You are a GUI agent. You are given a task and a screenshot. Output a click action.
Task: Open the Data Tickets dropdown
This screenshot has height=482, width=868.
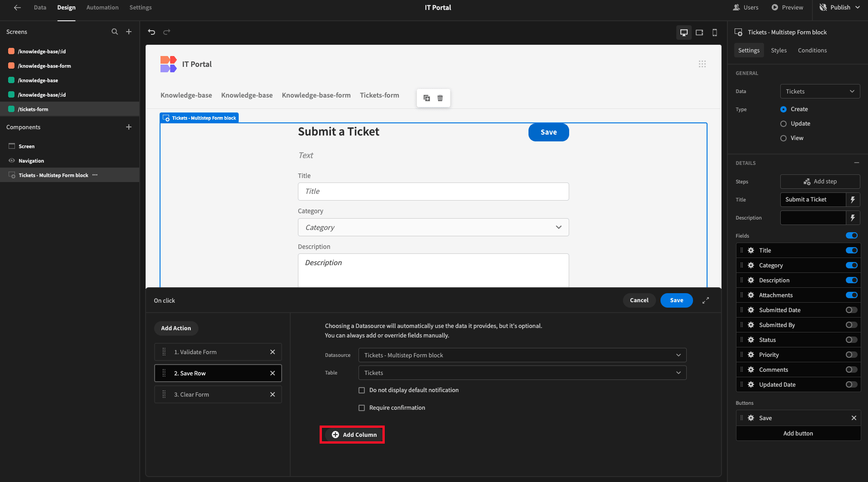820,91
